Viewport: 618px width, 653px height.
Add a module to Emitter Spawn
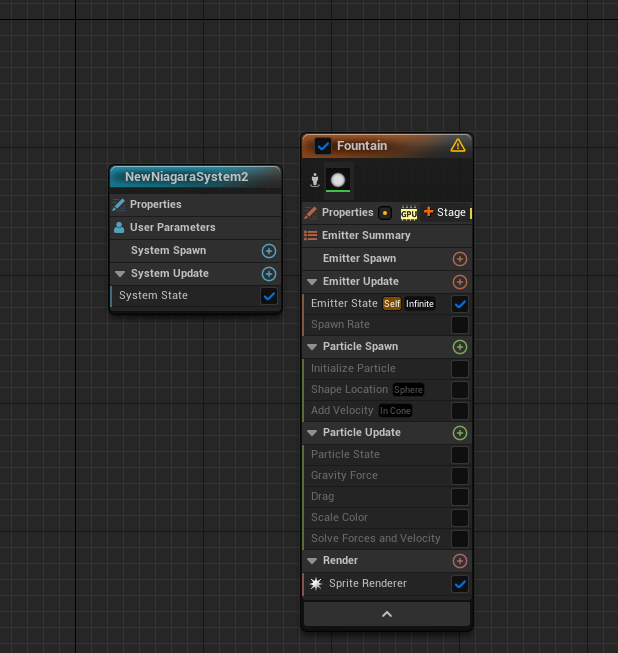(x=460, y=259)
